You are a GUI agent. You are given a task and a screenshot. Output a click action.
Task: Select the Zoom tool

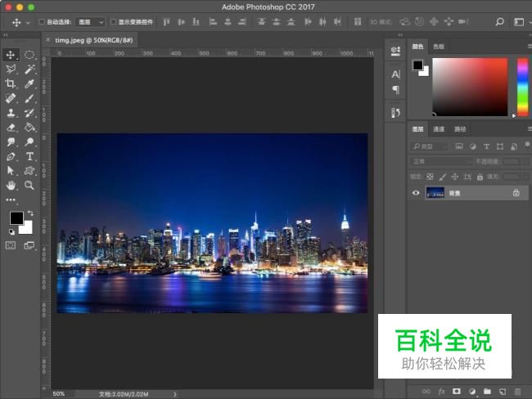pos(29,185)
